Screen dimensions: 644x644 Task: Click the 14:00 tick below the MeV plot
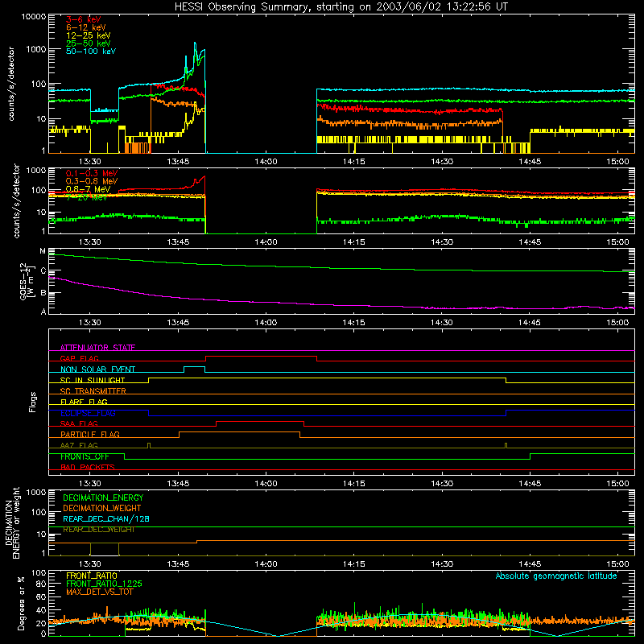[266, 242]
